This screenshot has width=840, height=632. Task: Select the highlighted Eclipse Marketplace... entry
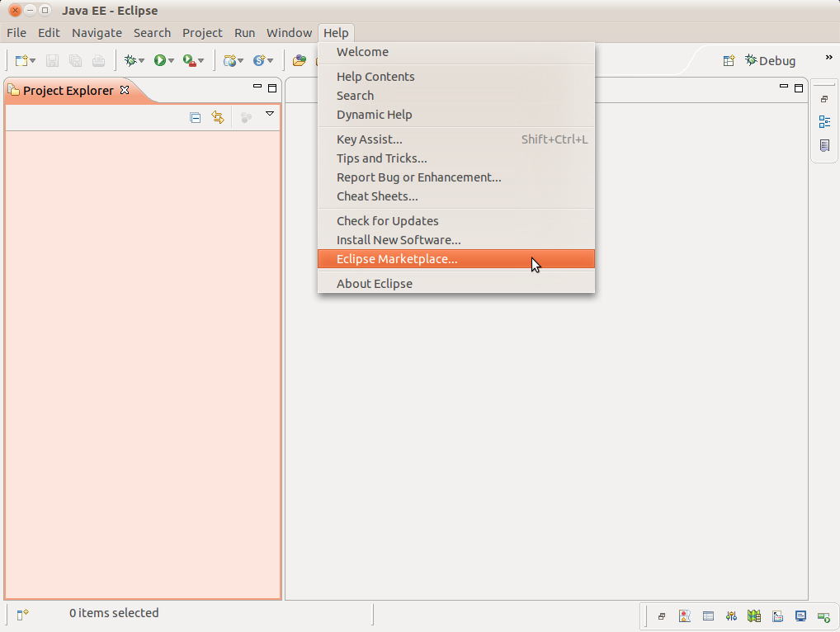pyautogui.click(x=455, y=259)
